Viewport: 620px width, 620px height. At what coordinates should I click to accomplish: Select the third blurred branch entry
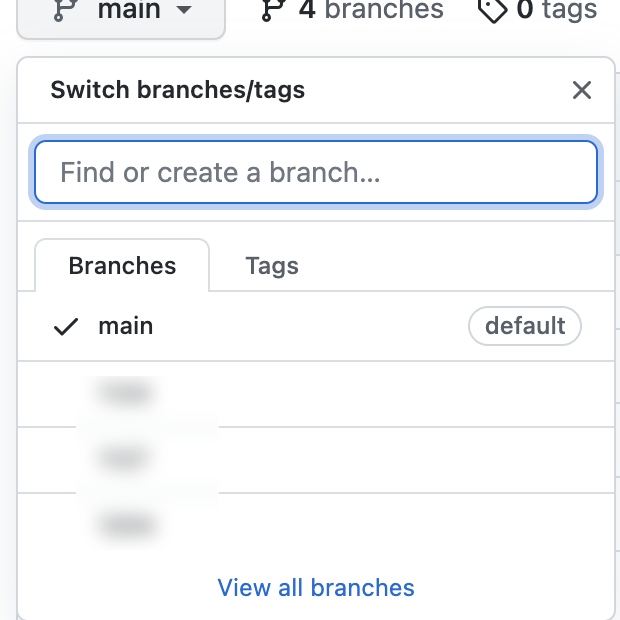click(316, 526)
